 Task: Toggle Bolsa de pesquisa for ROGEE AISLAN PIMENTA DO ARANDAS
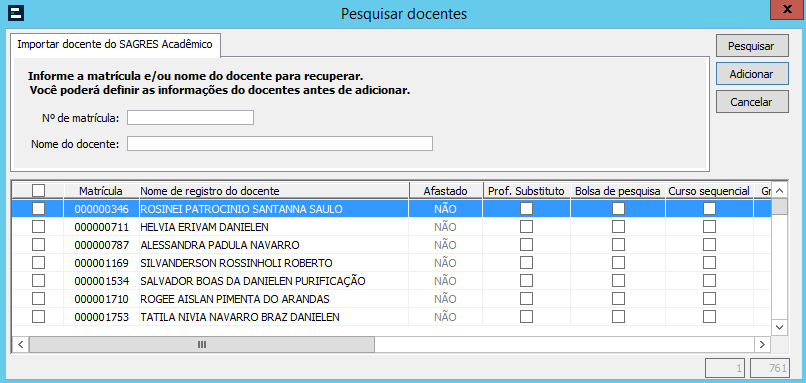pyautogui.click(x=618, y=299)
